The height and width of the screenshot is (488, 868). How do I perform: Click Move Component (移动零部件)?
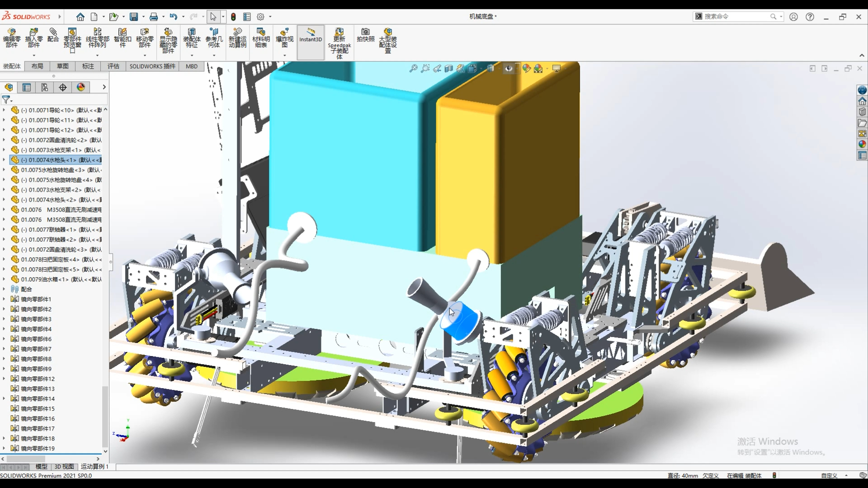pyautogui.click(x=145, y=38)
